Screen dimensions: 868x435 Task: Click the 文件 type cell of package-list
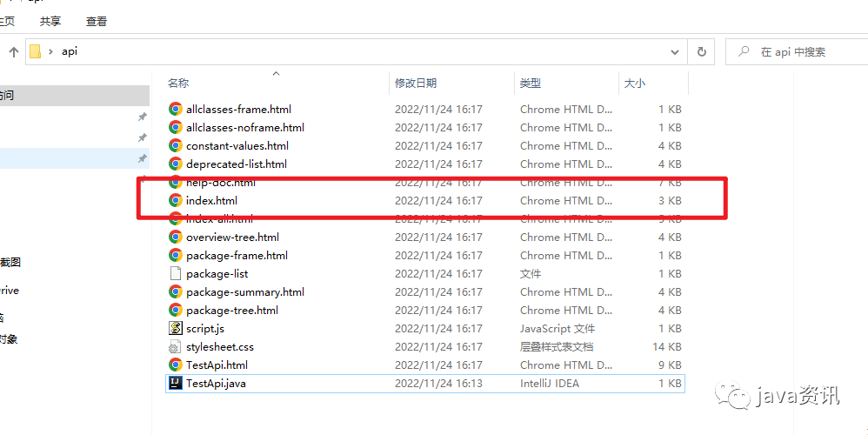pyautogui.click(x=531, y=273)
